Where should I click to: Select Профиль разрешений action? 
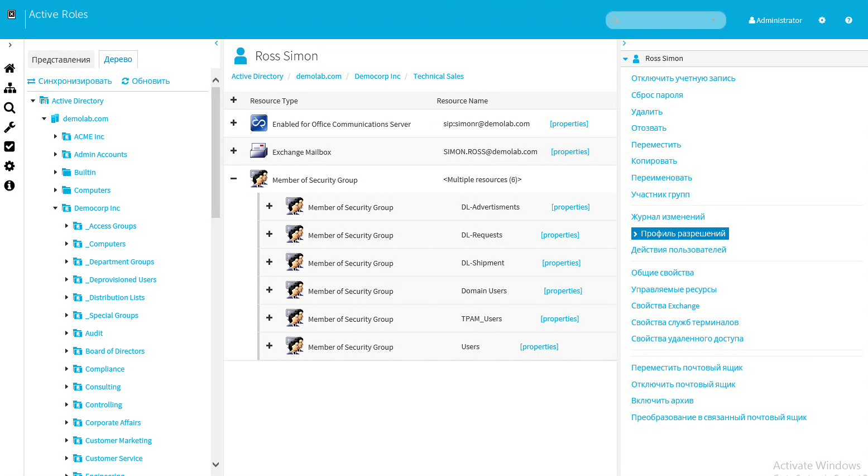coord(680,234)
